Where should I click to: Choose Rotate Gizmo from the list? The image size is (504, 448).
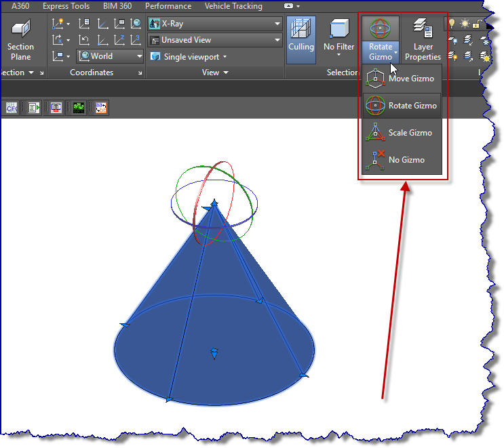pos(402,106)
